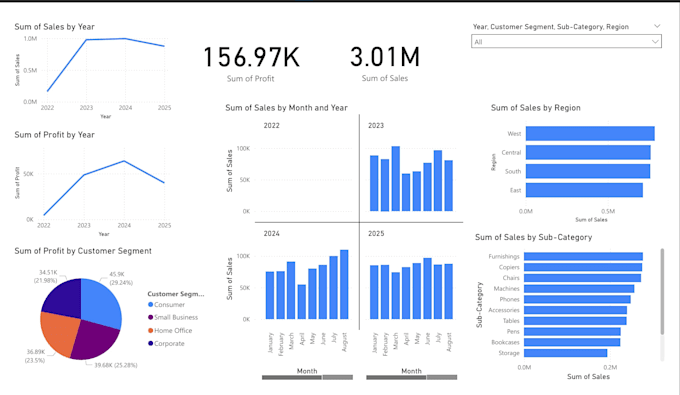Select the short April bar in 2024 panel
The width and height of the screenshot is (680, 395).
[301, 302]
